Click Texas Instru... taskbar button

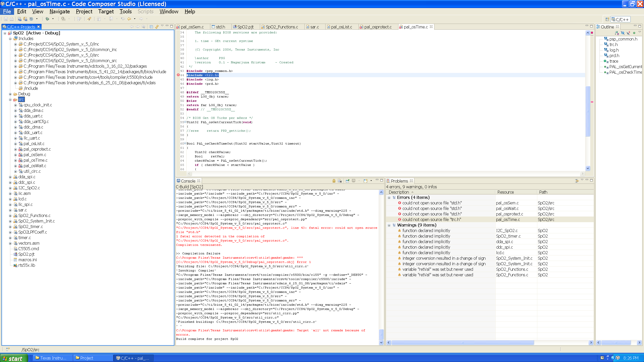[53, 358]
